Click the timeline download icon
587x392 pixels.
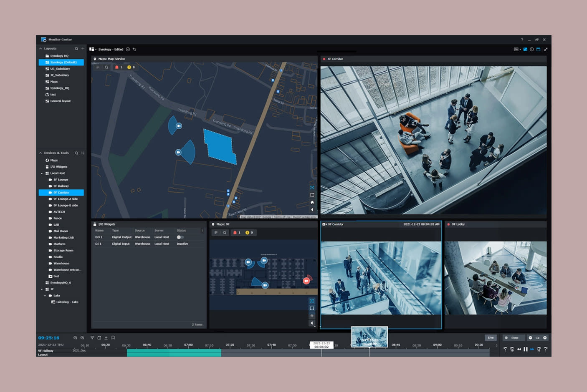point(106,338)
